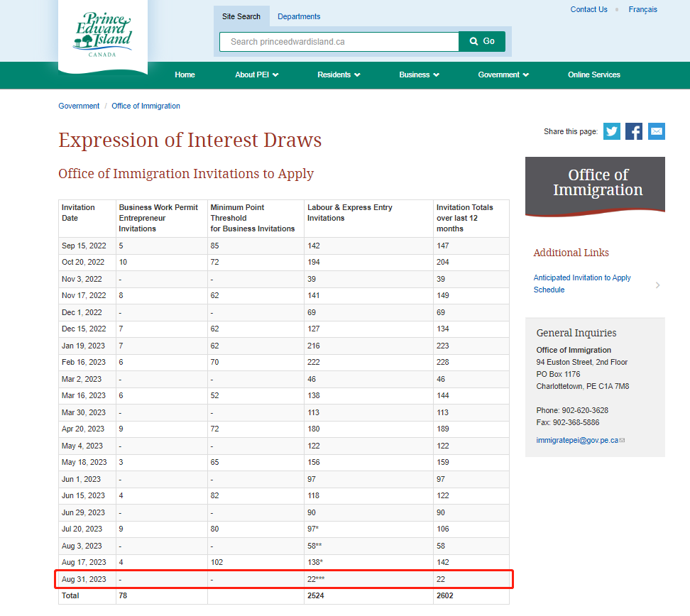Image resolution: width=690 pixels, height=616 pixels.
Task: Select the Jun 1, 2023 date cell
Action: (x=87, y=480)
